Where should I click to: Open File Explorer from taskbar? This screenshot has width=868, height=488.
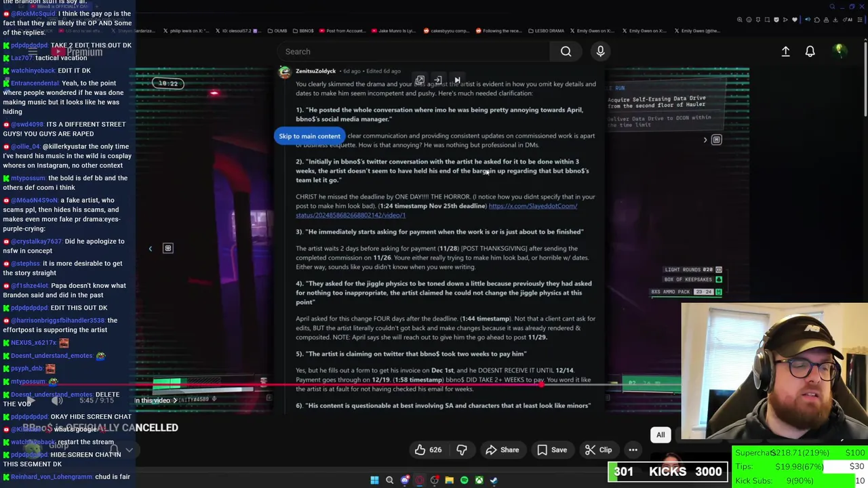click(449, 481)
